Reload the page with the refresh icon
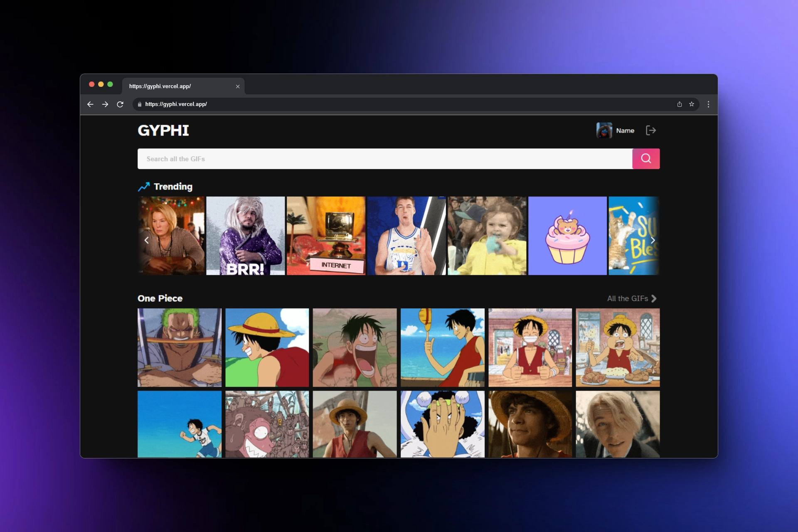 coord(120,104)
